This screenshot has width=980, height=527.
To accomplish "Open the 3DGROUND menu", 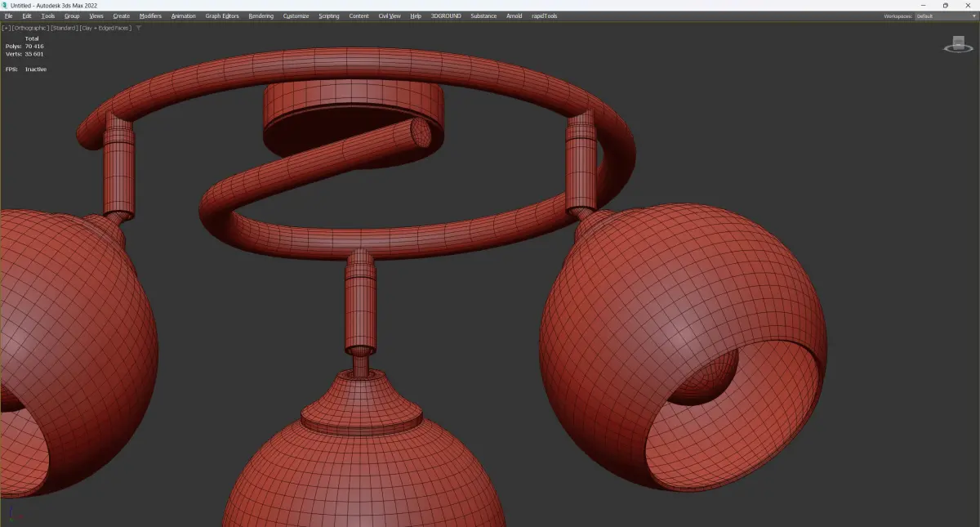I will click(x=446, y=16).
